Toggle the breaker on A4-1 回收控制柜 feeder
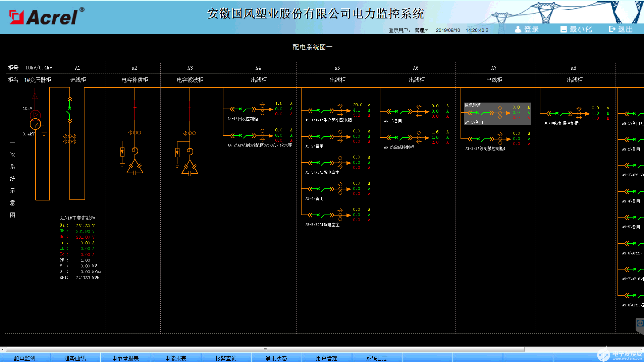Image resolution: width=644 pixels, height=362 pixels. 239,109
